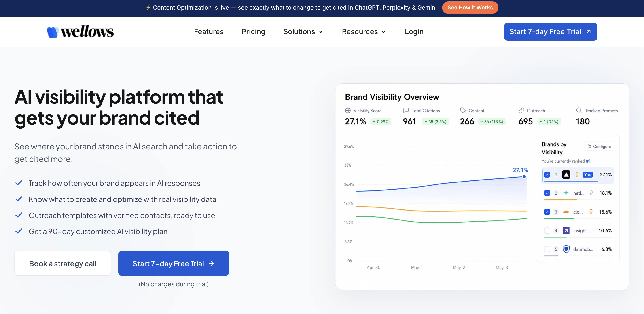Click the gold medal icon in rank 1 row
Screen dimensions: 644x314
pos(577,175)
